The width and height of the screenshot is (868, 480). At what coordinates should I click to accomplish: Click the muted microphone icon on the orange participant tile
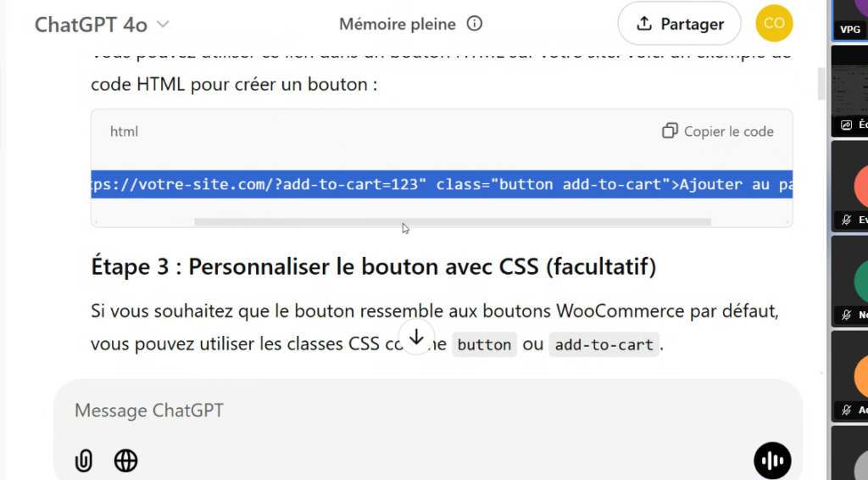(846, 410)
